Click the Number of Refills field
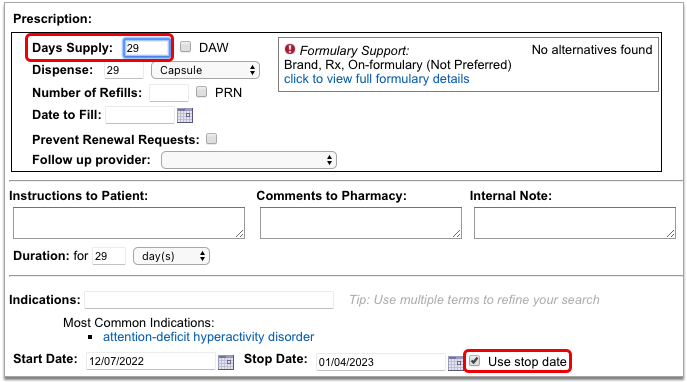Viewport: 687px width, 382px height. 169,93
